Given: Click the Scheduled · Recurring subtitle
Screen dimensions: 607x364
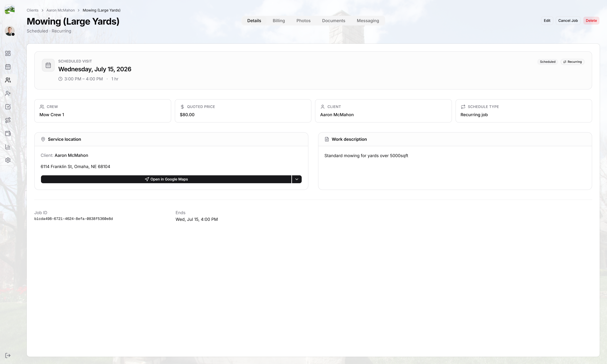Looking at the screenshot, I should pos(49,31).
